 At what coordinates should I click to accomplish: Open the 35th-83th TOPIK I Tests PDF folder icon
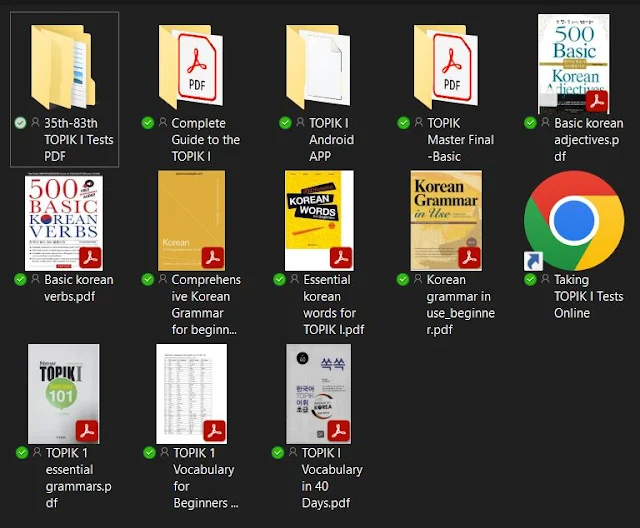tap(63, 67)
